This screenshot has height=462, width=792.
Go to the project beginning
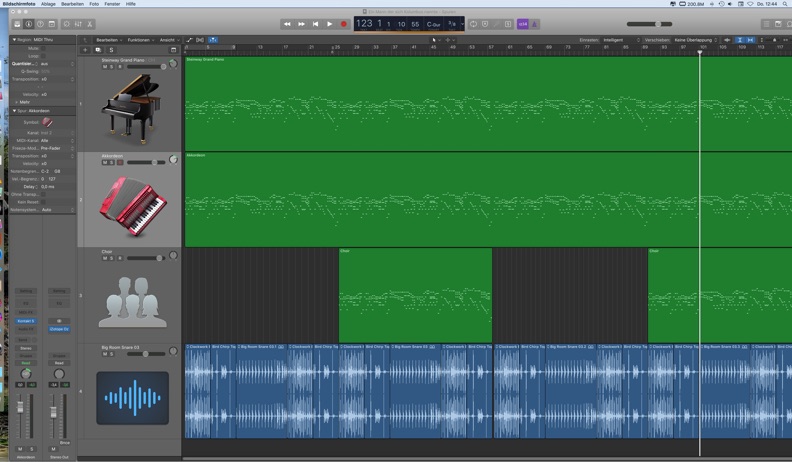(315, 24)
